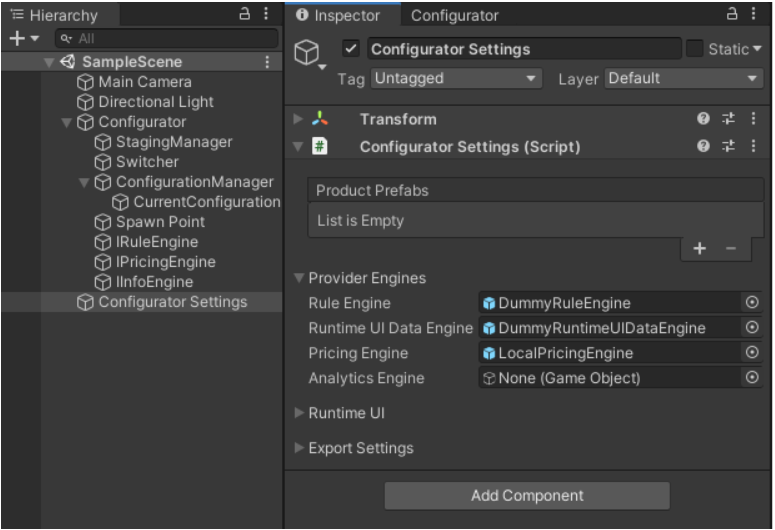
Task: Uncheck the Configurator Settings active checkbox
Action: click(x=350, y=49)
